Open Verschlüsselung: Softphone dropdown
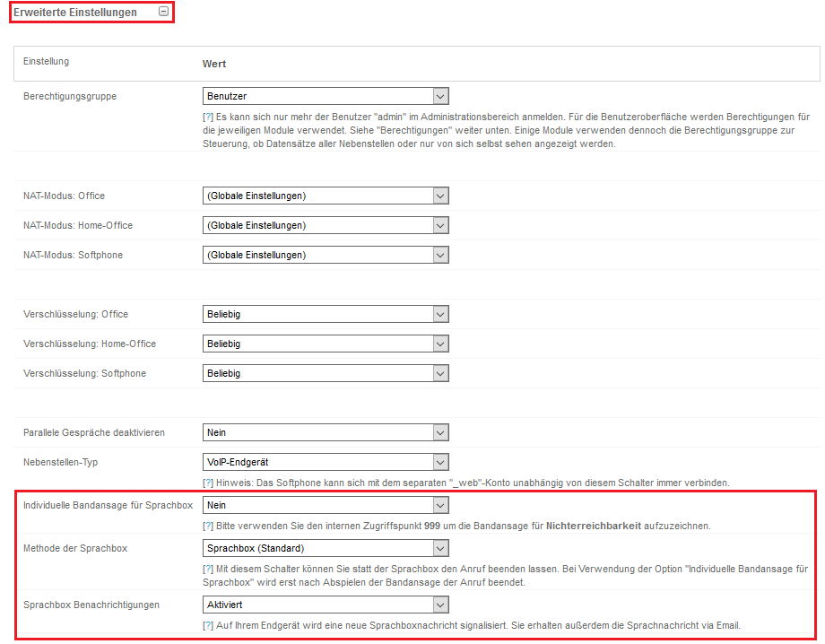The width and height of the screenshot is (825, 644). coord(326,373)
